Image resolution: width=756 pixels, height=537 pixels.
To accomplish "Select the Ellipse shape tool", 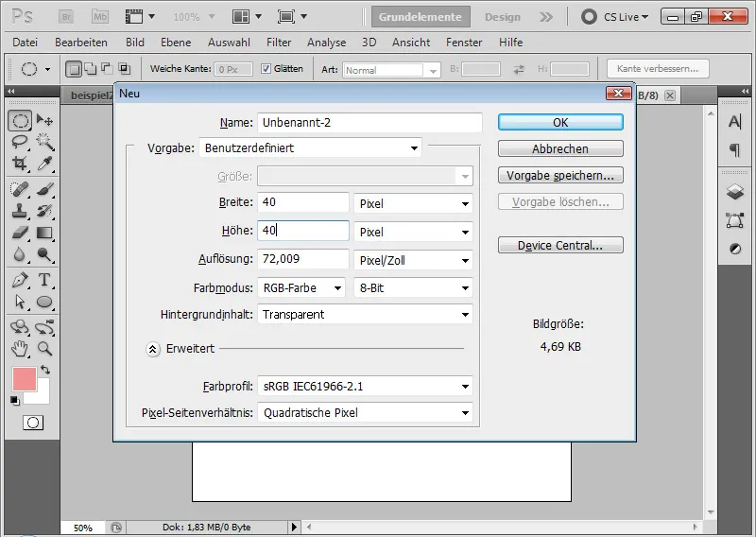I will [44, 302].
